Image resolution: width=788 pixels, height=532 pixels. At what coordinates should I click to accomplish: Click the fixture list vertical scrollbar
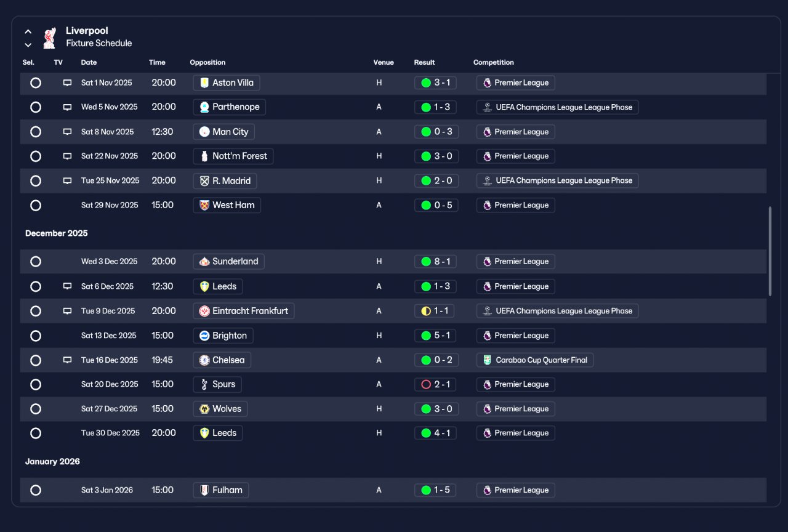pyautogui.click(x=770, y=251)
